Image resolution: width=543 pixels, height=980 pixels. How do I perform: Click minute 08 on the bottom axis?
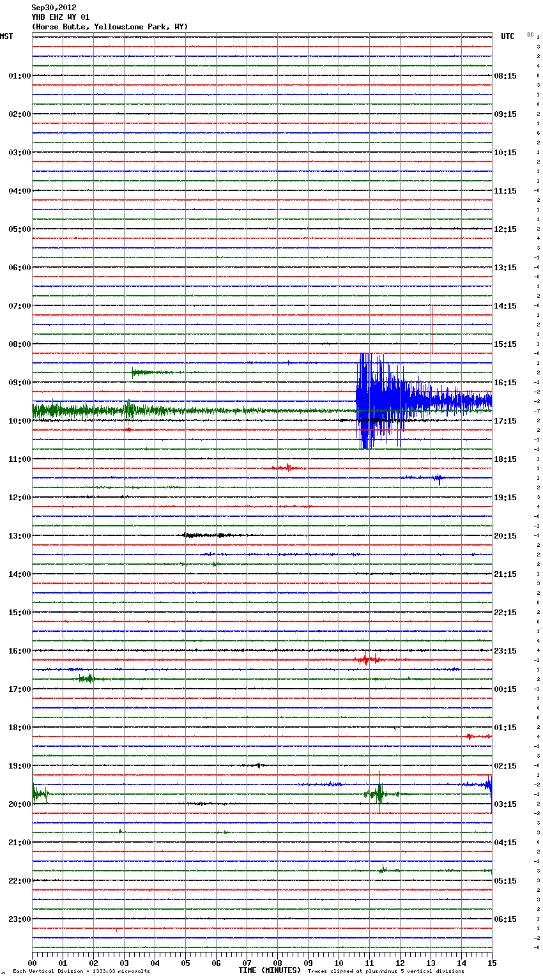point(277,963)
